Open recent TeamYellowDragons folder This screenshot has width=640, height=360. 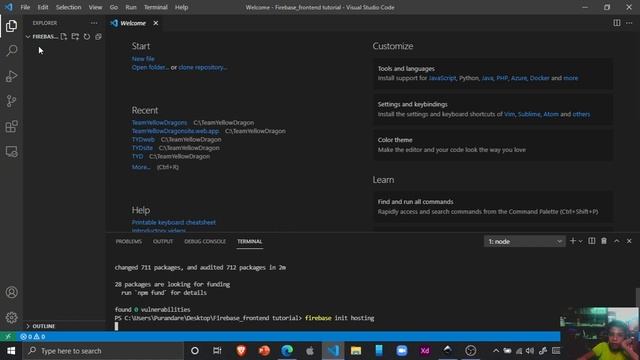pos(159,122)
